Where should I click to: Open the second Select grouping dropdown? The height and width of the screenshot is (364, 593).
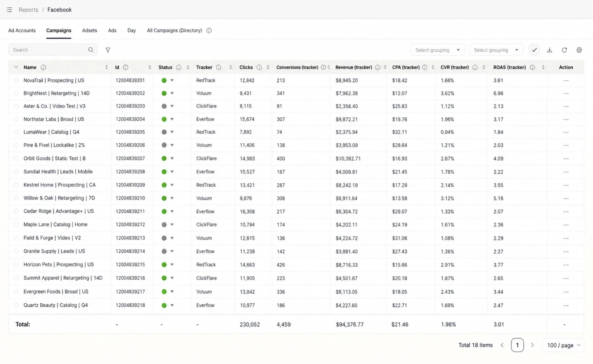[x=496, y=50]
